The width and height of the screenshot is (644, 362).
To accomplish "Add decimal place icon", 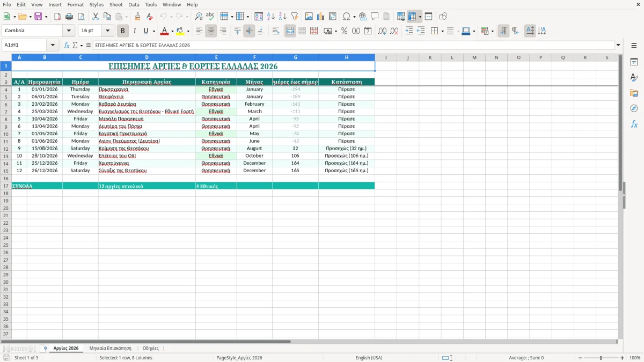I will point(383,31).
